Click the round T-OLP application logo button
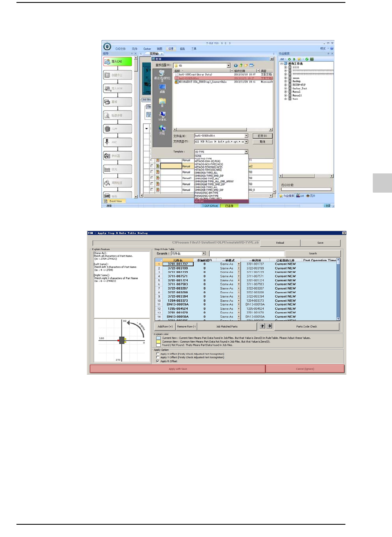The width and height of the screenshot is (392, 537). (107, 47)
